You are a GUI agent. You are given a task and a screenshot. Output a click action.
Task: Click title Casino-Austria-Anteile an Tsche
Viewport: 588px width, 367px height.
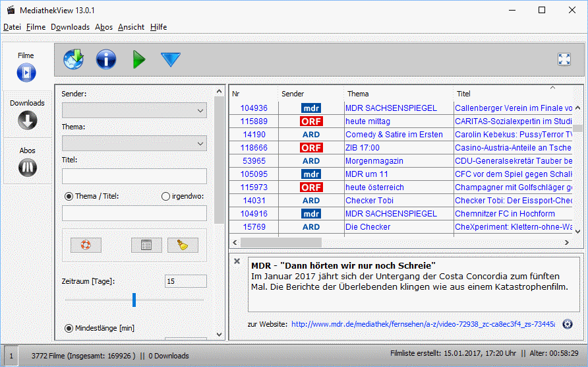click(513, 148)
